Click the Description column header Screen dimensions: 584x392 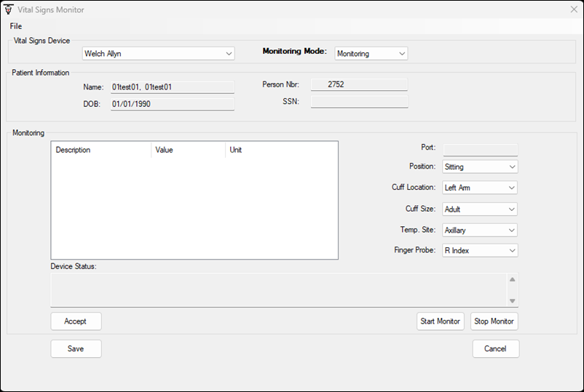coord(101,150)
